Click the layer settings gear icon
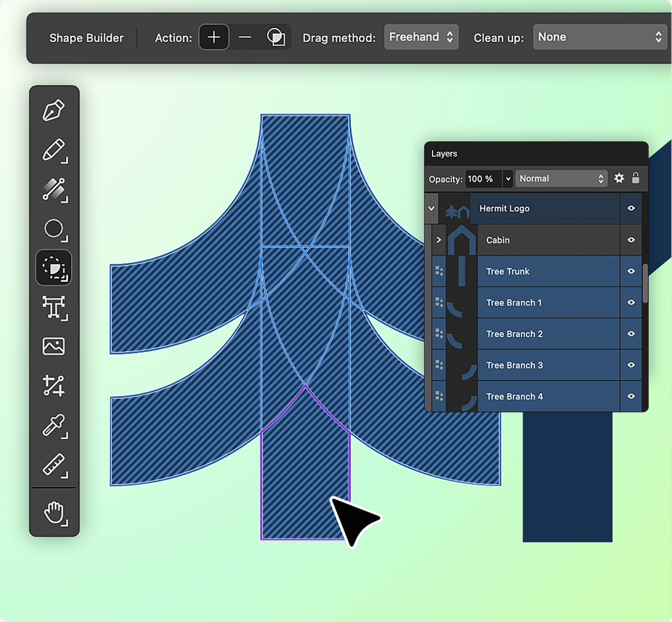 tap(619, 178)
